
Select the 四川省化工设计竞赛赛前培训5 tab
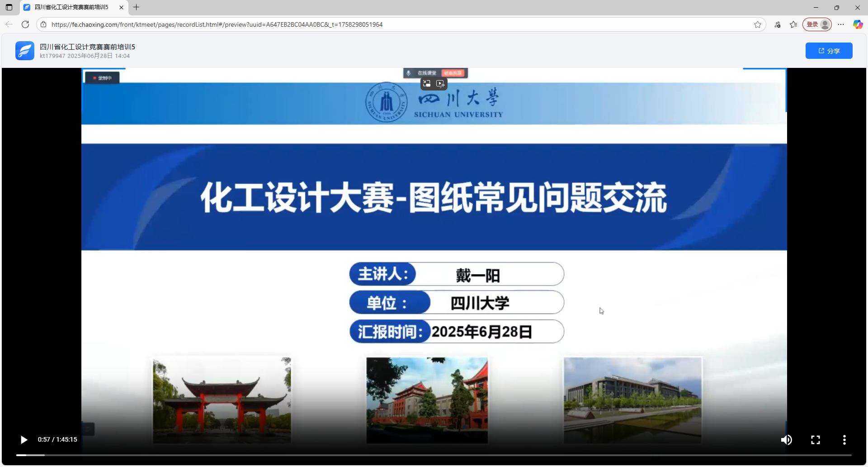click(71, 7)
